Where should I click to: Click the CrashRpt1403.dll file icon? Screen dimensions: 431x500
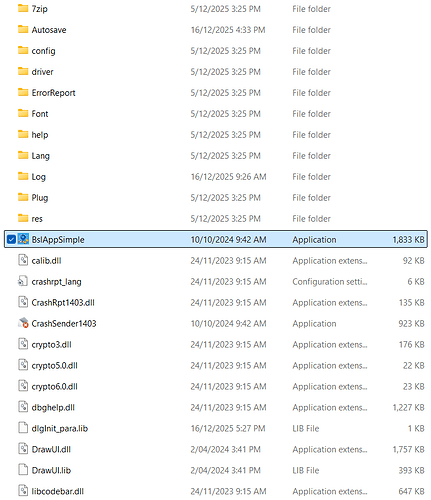tap(23, 302)
